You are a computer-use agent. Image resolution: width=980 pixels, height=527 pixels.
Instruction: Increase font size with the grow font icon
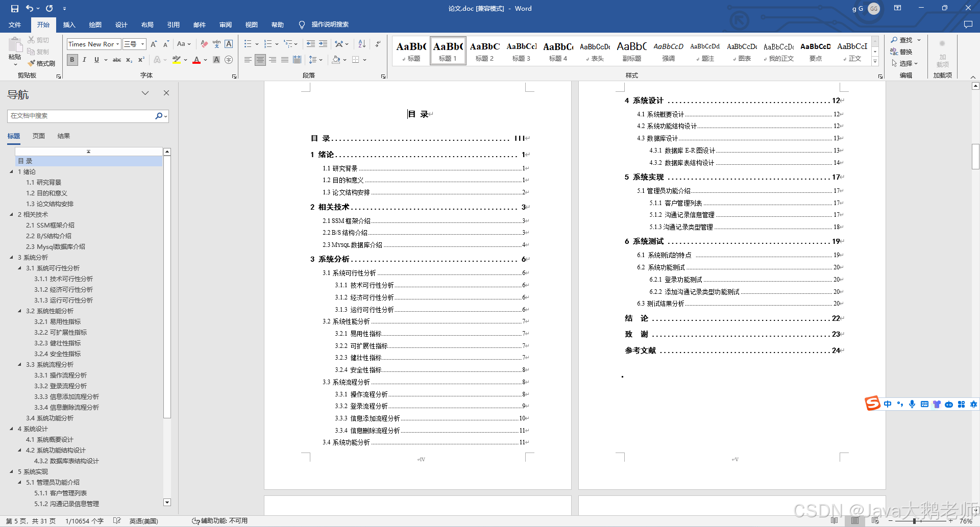click(x=154, y=44)
